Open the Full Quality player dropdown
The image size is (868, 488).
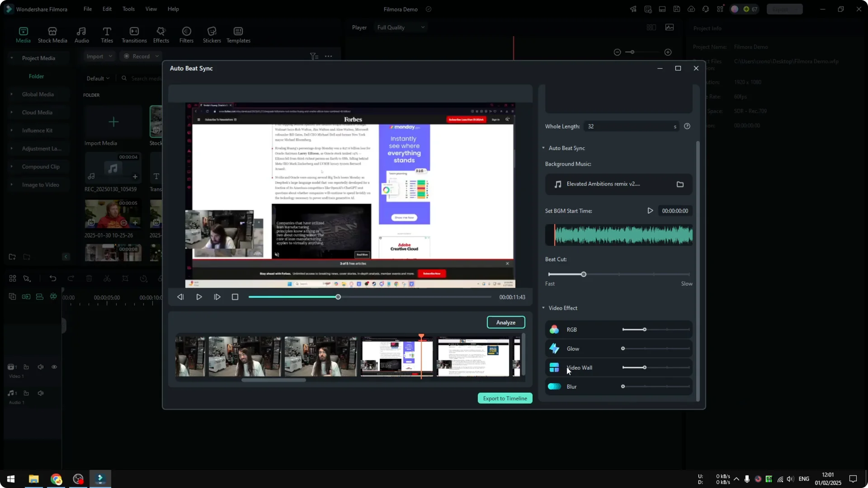[400, 27]
